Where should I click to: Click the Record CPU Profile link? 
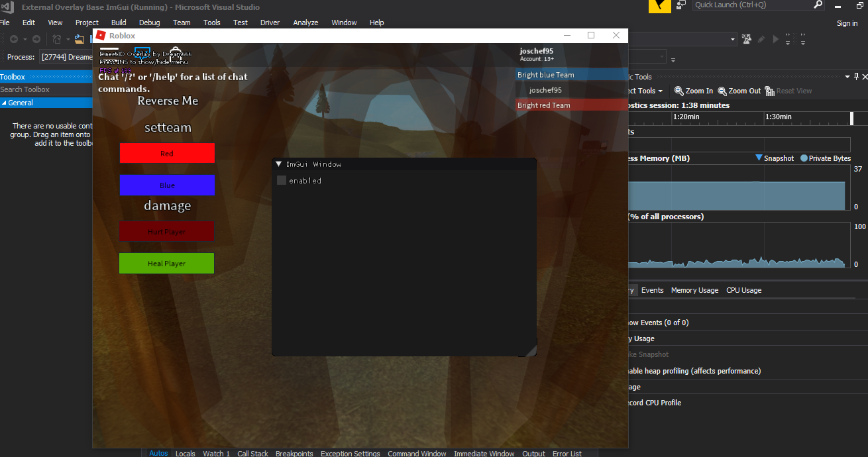653,403
